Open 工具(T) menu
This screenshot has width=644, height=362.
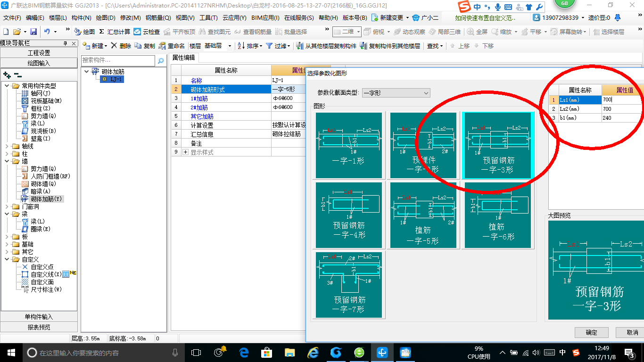208,17
